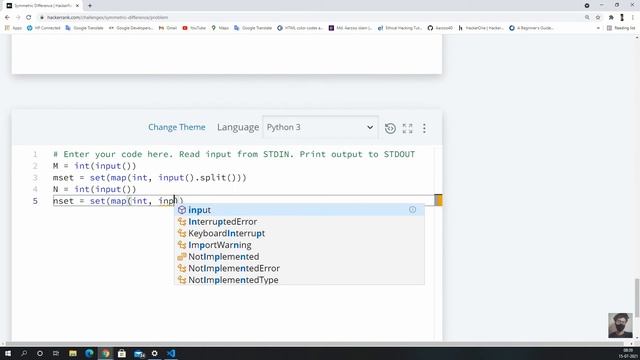Open the Gmail bookmark
The image size is (640, 360).
click(168, 28)
